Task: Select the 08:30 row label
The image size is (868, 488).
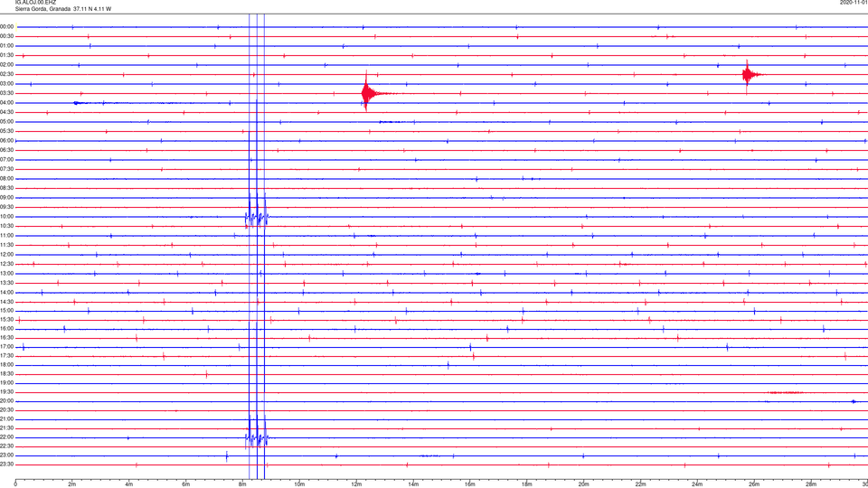Action: [6, 188]
